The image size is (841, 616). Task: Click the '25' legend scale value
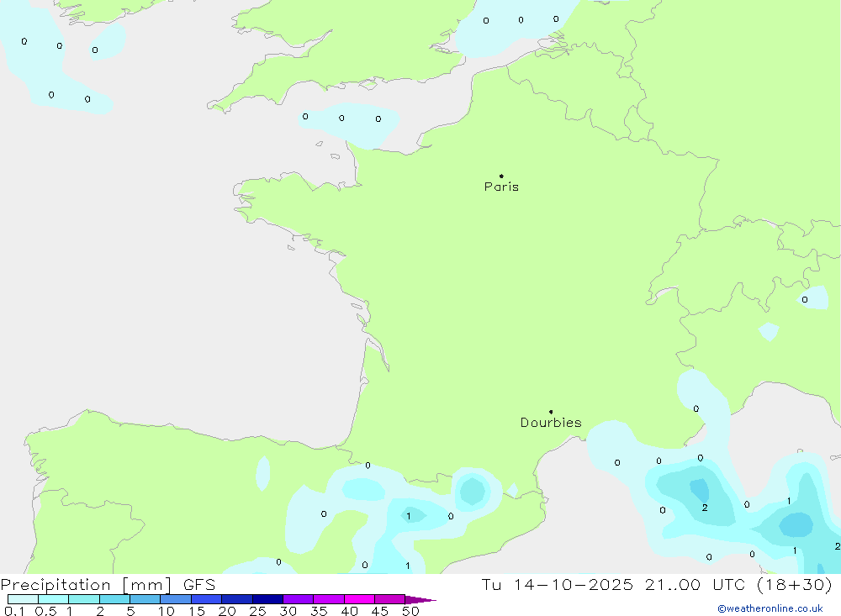click(x=257, y=611)
